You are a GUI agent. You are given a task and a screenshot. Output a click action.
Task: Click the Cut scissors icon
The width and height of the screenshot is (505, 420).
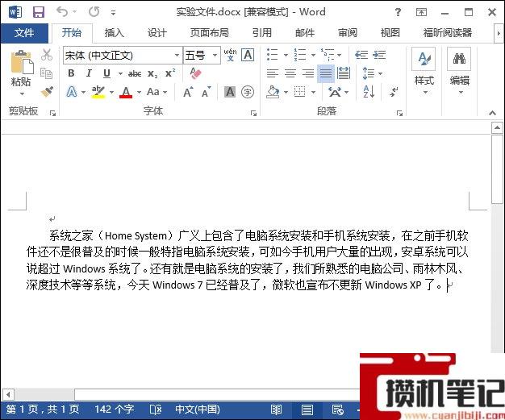[x=47, y=55]
